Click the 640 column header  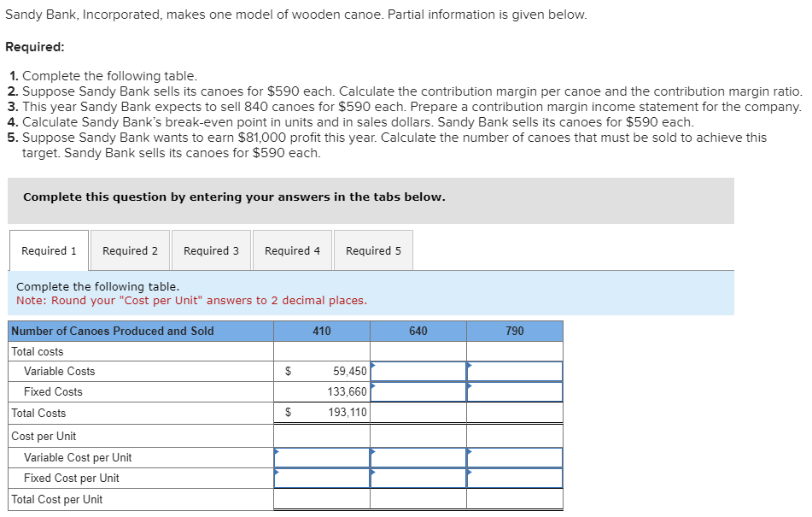(418, 331)
